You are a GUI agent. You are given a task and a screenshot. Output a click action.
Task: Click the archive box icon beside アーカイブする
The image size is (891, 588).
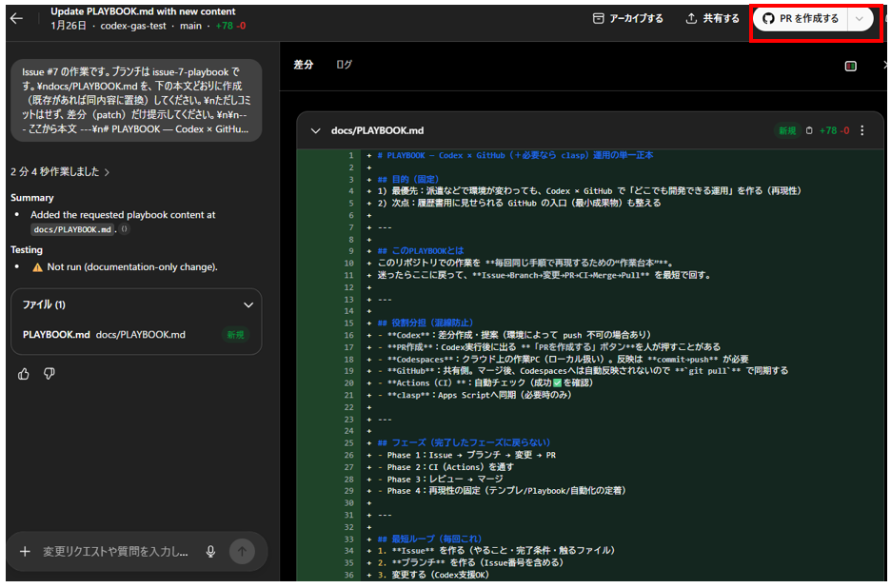pos(598,19)
